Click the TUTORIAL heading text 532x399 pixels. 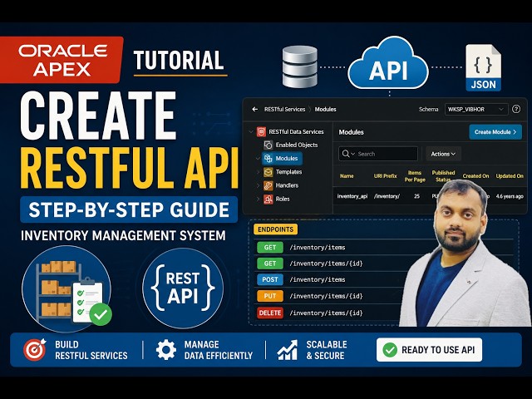pyautogui.click(x=179, y=61)
